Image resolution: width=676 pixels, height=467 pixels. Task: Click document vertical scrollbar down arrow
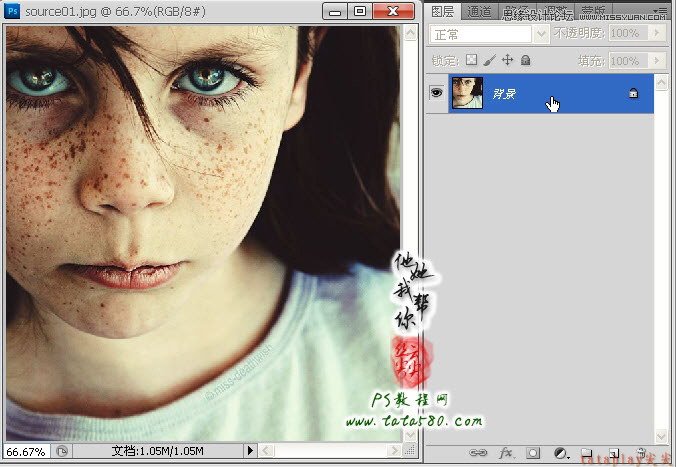point(410,434)
